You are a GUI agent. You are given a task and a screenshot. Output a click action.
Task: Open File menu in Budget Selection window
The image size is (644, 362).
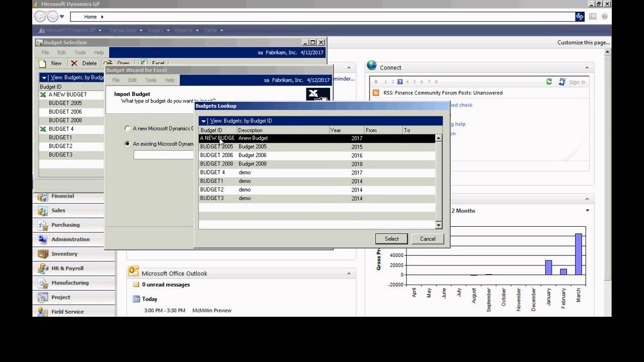(45, 52)
